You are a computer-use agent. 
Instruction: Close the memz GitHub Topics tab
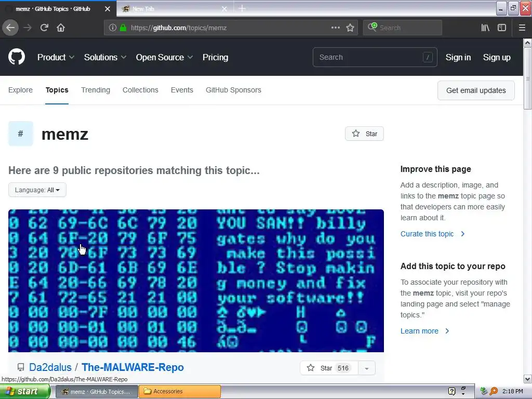point(108,9)
